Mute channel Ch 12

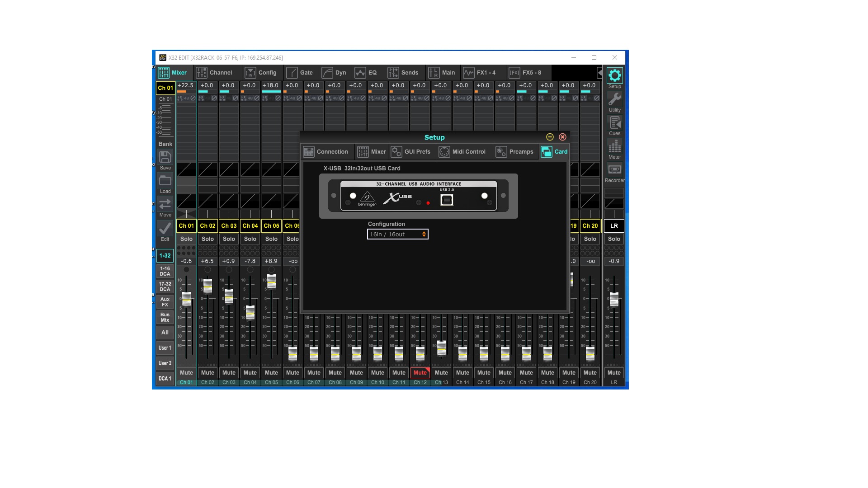pos(420,373)
